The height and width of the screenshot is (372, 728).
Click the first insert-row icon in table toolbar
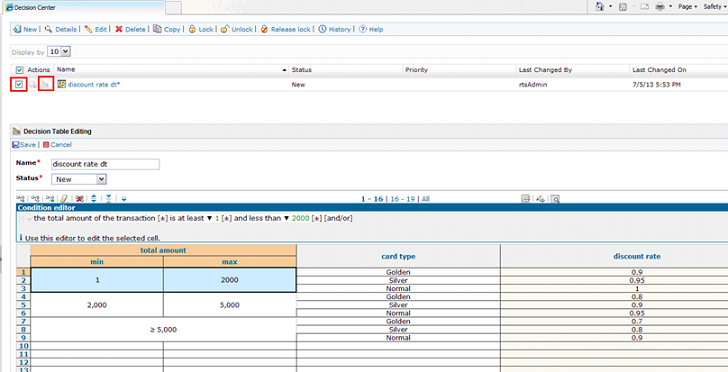pyautogui.click(x=20, y=199)
